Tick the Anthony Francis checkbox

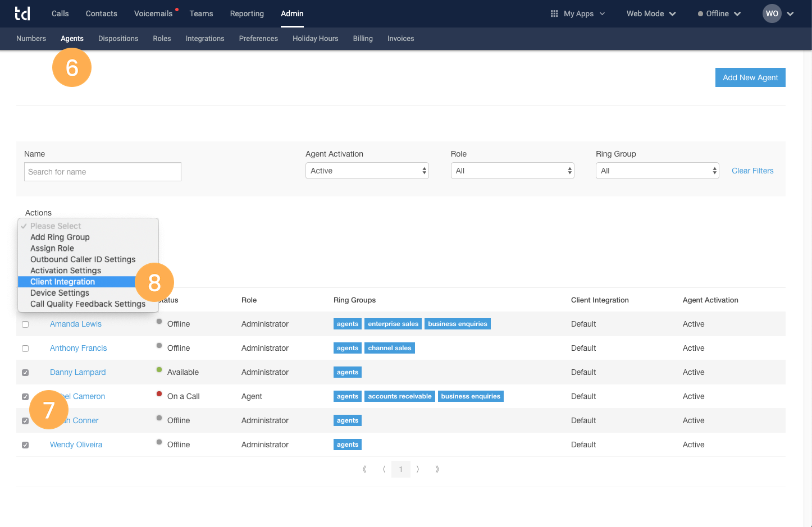click(x=25, y=349)
